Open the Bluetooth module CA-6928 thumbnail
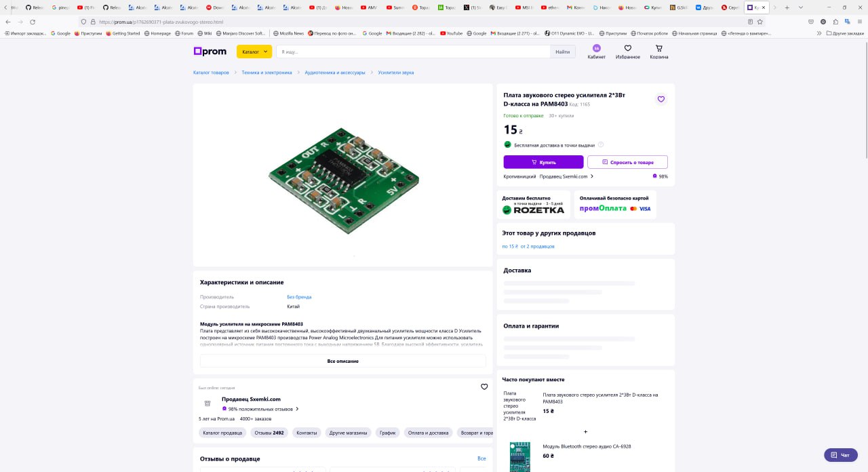Image resolution: width=868 pixels, height=472 pixels. 520,456
